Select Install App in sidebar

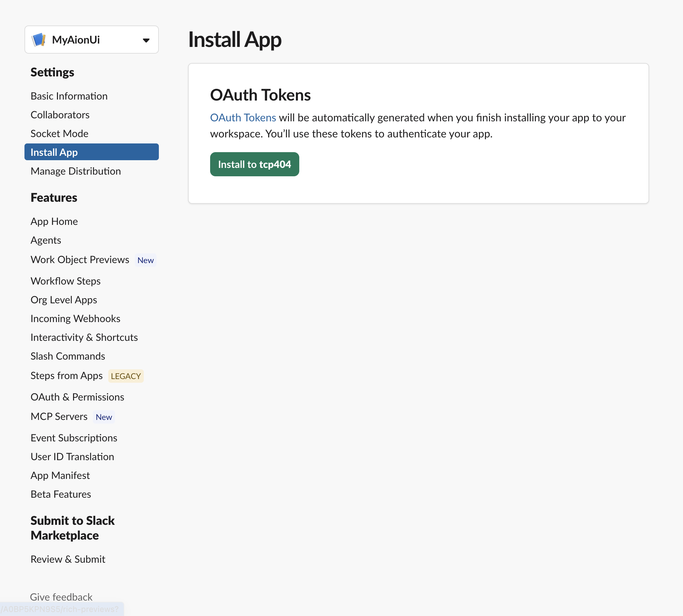91,152
